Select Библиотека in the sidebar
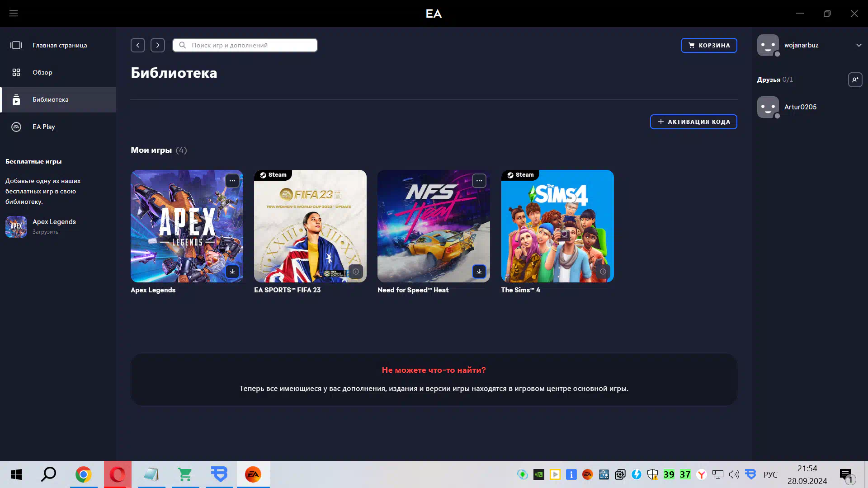Screen dimensions: 868x488 (x=58, y=99)
